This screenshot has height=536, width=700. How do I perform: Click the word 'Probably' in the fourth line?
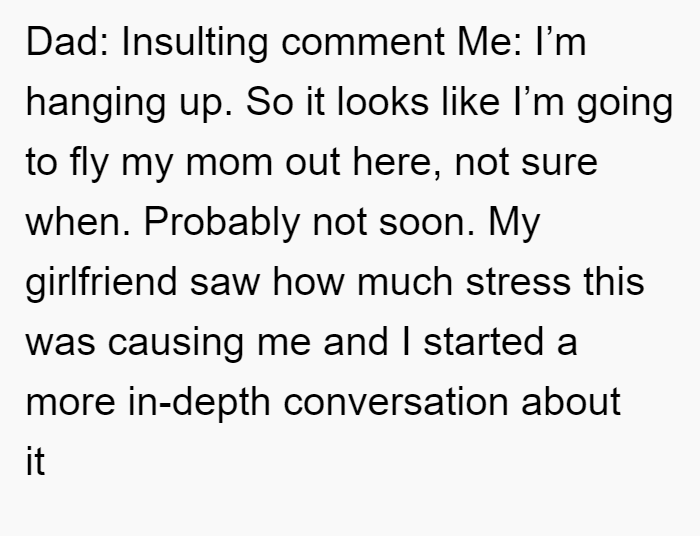tap(221, 224)
